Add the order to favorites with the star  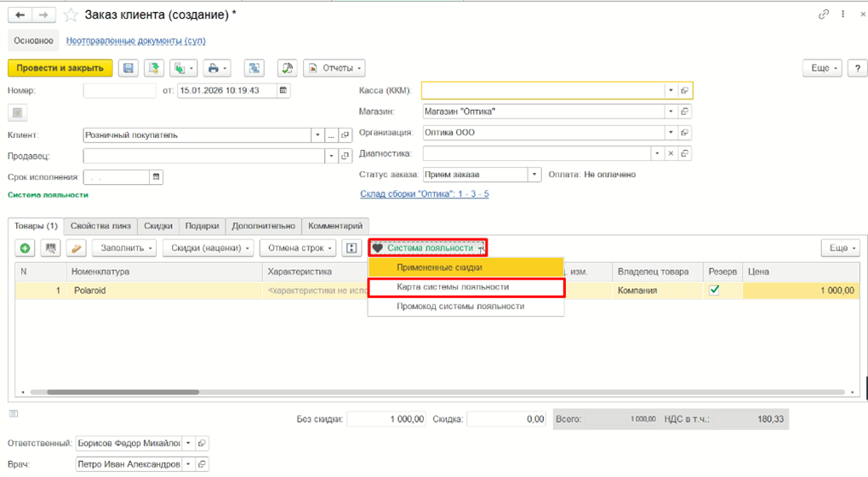tap(71, 15)
